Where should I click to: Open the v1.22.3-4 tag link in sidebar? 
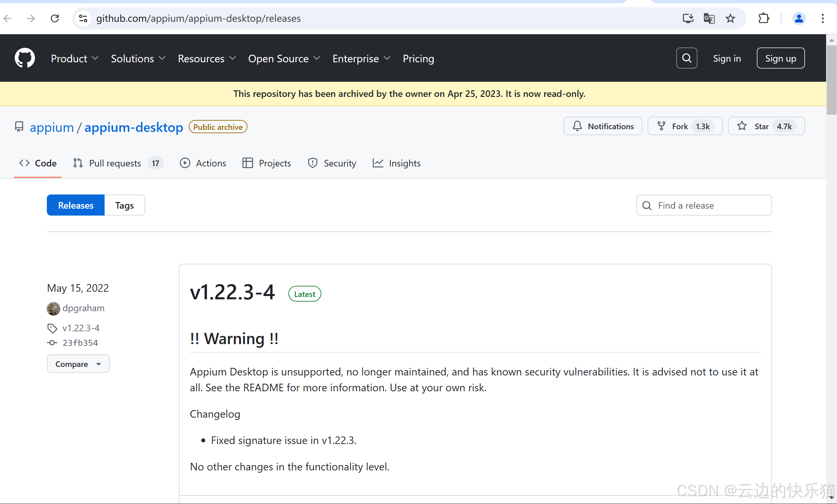pos(81,328)
